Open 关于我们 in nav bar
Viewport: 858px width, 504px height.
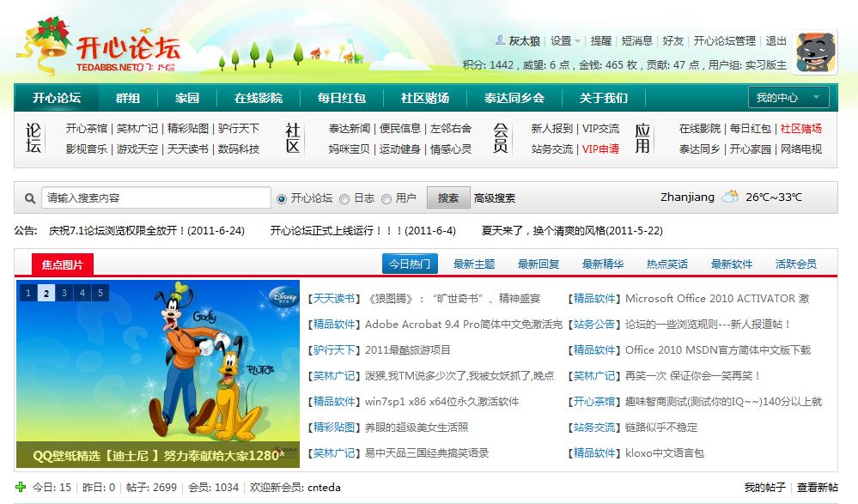(x=604, y=98)
